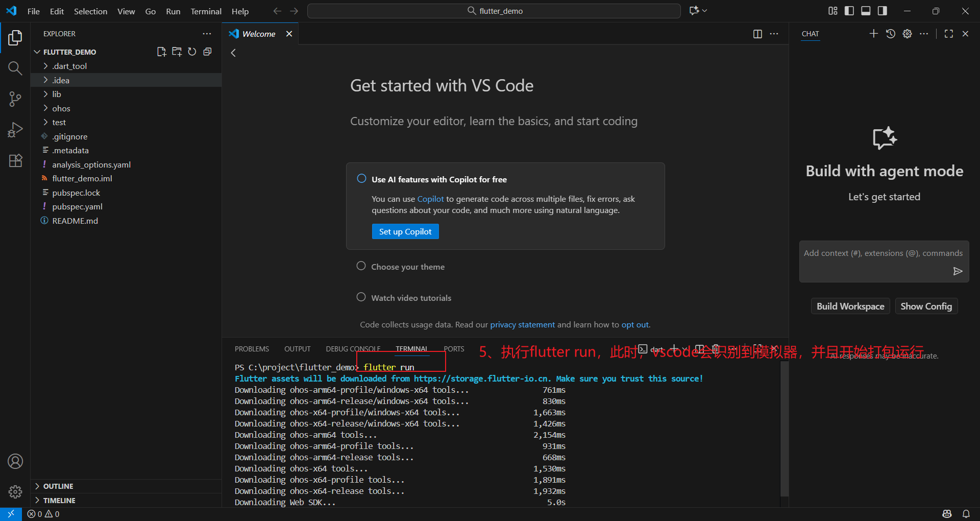Switch to the PROBLEMS panel tab

pyautogui.click(x=252, y=349)
